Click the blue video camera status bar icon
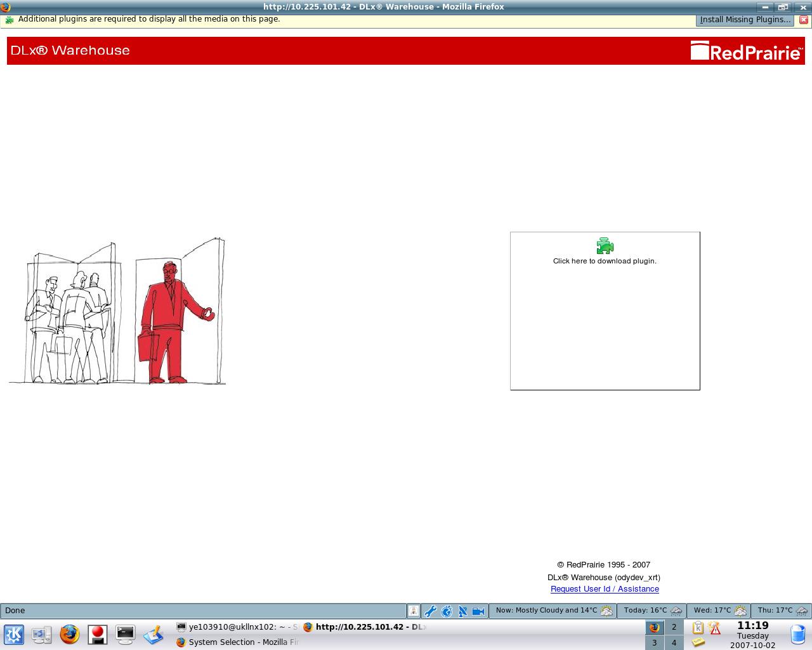812x650 pixels. coord(478,611)
